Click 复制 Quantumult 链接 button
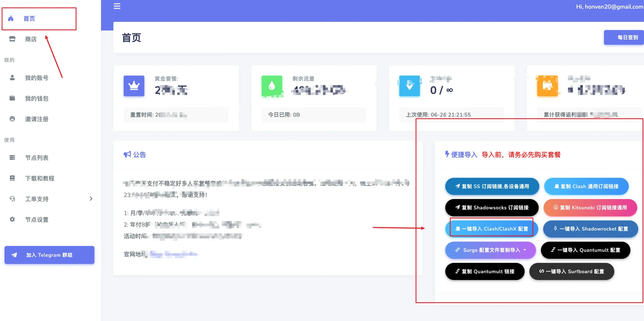 (x=485, y=271)
